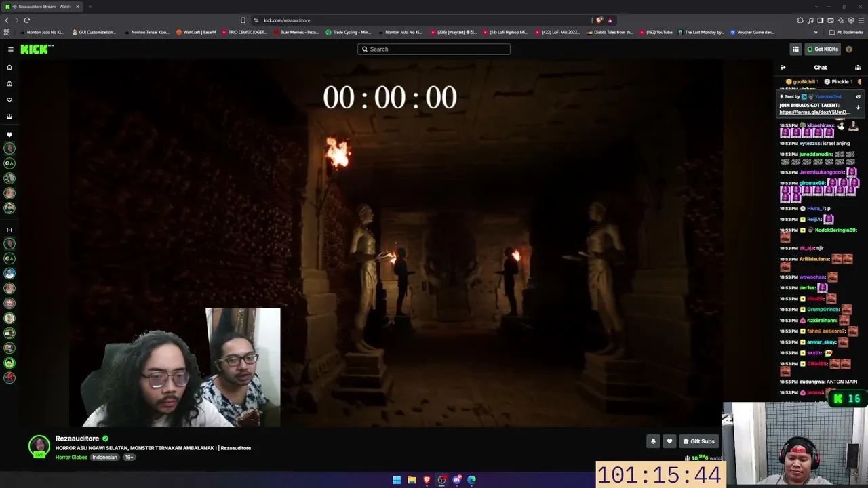Reload the Kick page
This screenshot has height=488, width=868.
[27, 20]
